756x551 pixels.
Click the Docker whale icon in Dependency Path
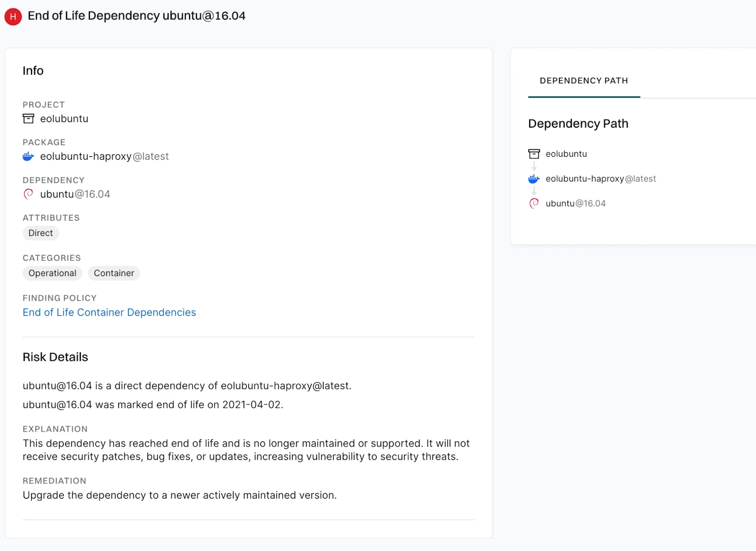[534, 179]
